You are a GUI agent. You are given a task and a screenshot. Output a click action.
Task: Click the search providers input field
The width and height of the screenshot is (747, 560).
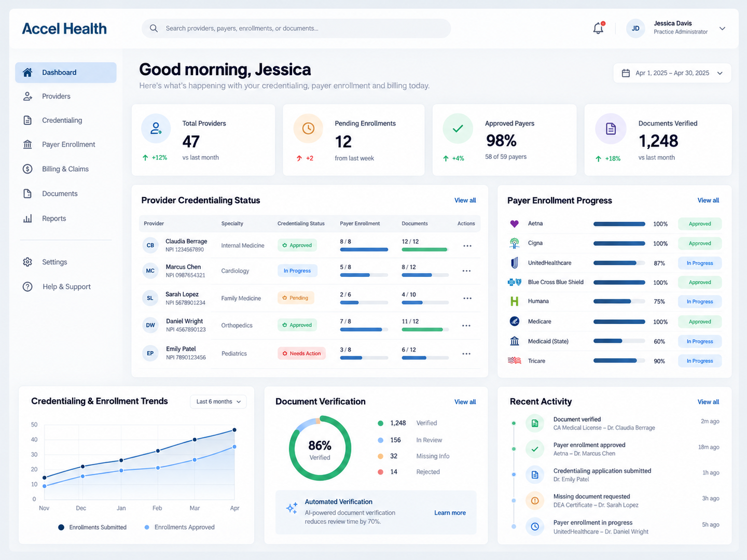[x=296, y=29]
